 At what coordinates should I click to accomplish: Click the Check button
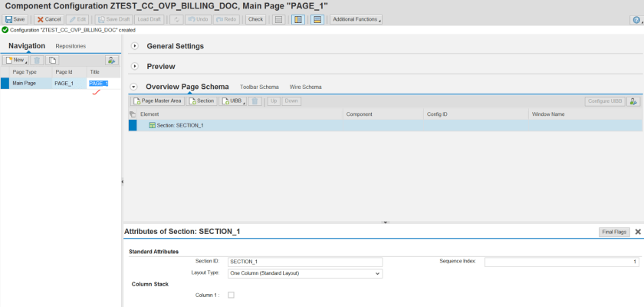coord(255,19)
